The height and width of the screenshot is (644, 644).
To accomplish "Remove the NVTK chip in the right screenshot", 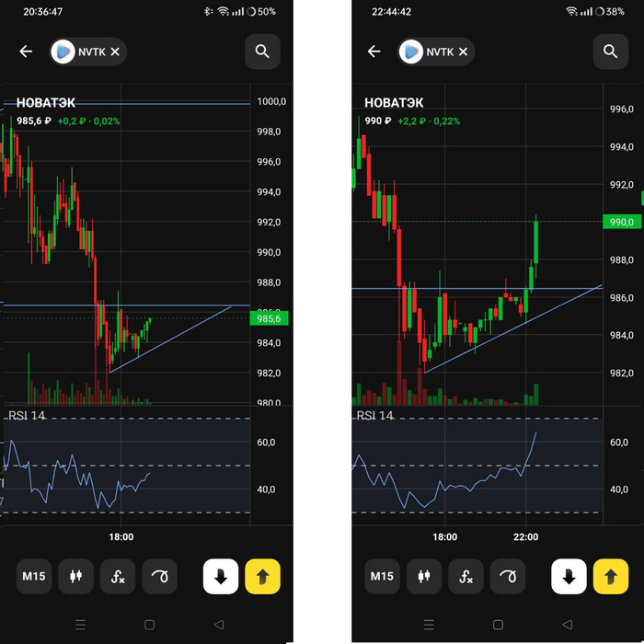I will 463,52.
